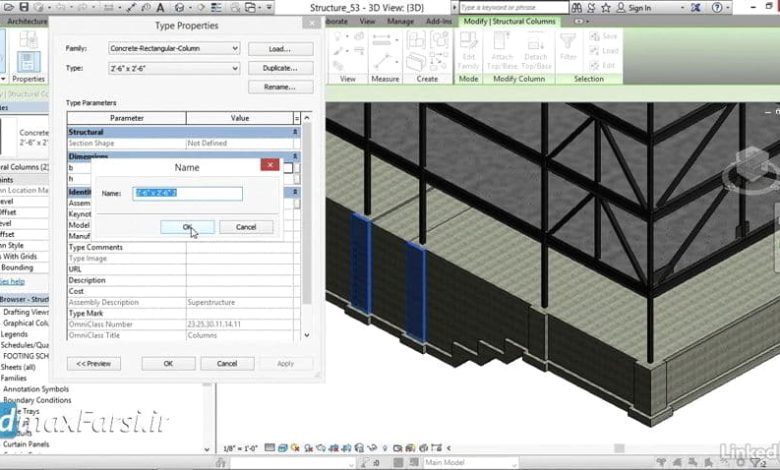Screen dimensions: 780x470
Task: Click the binoculars search icon
Action: pos(576,7)
